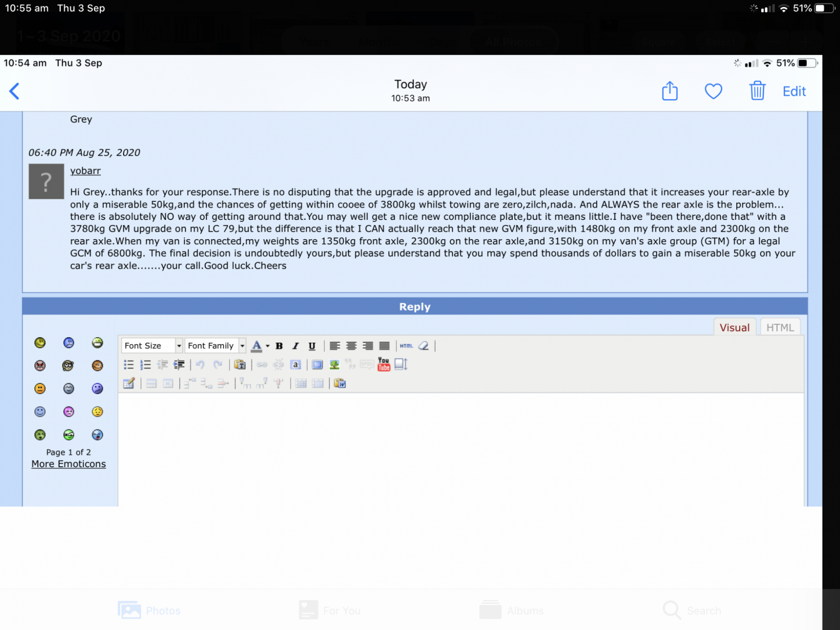Center-align the reply text
This screenshot has height=630, width=840.
351,346
